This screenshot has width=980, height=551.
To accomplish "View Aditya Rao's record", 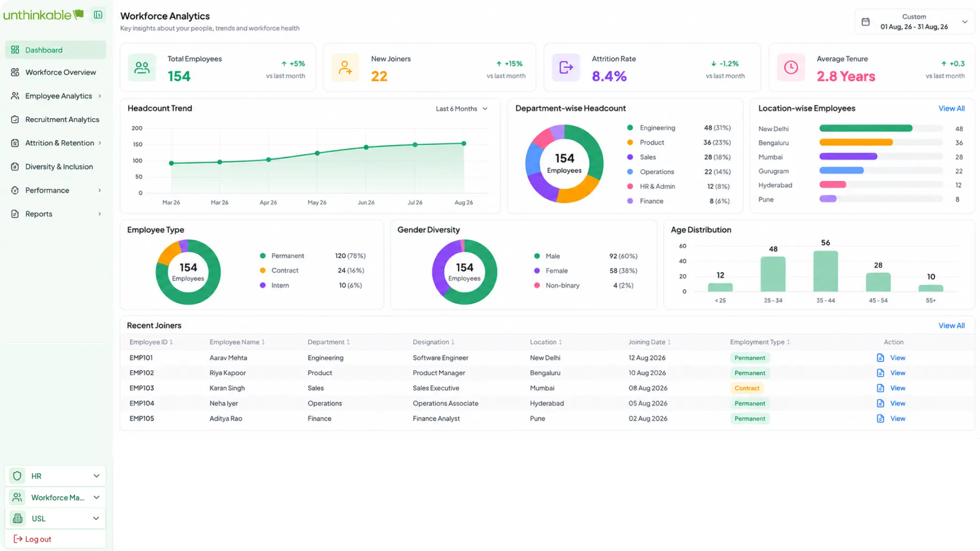I will point(897,418).
